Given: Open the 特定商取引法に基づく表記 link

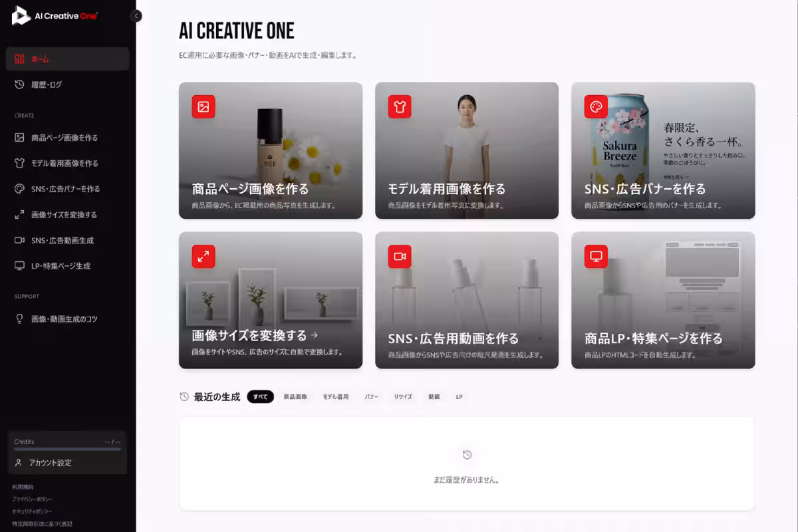Looking at the screenshot, I should point(42,524).
